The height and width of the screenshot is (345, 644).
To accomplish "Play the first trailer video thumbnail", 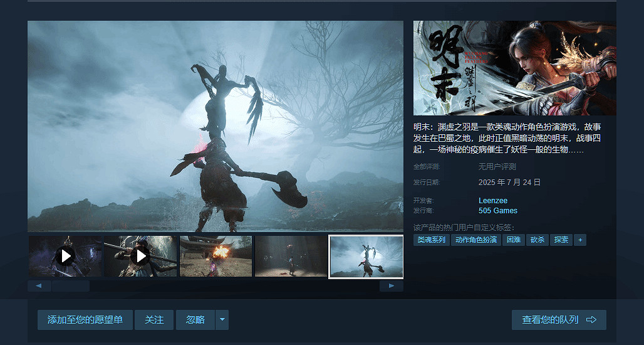I will tap(65, 256).
